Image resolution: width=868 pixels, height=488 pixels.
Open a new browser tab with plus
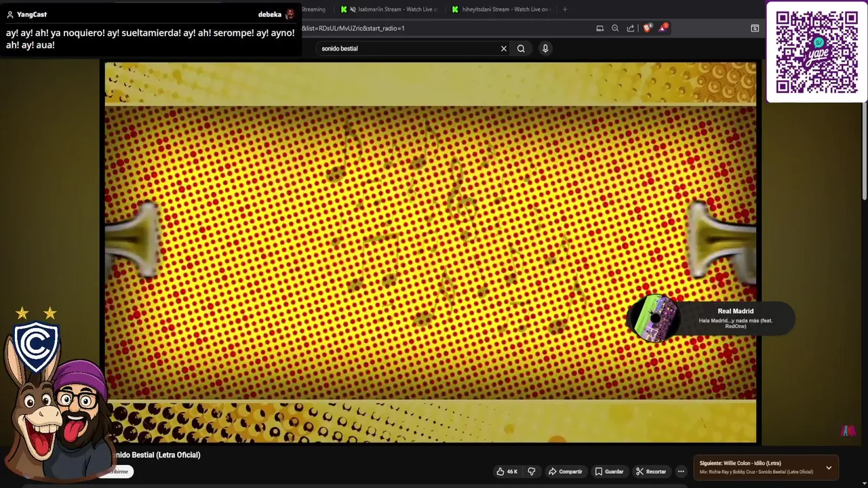click(565, 9)
